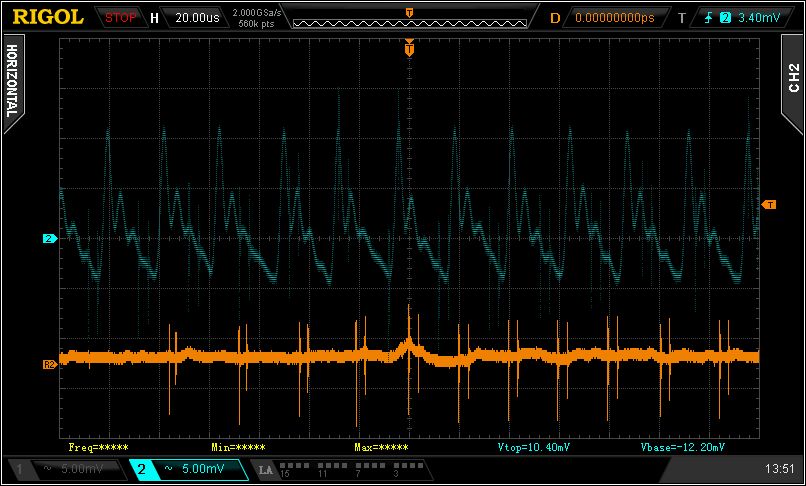This screenshot has width=806, height=486.
Task: Click the 560k pts memory depth readout
Action: click(x=256, y=24)
